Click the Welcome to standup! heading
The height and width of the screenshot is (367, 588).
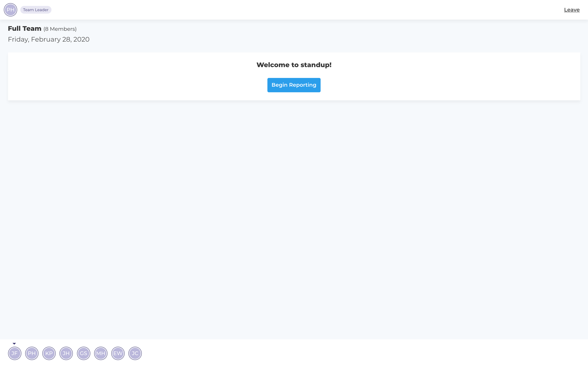pos(294,65)
